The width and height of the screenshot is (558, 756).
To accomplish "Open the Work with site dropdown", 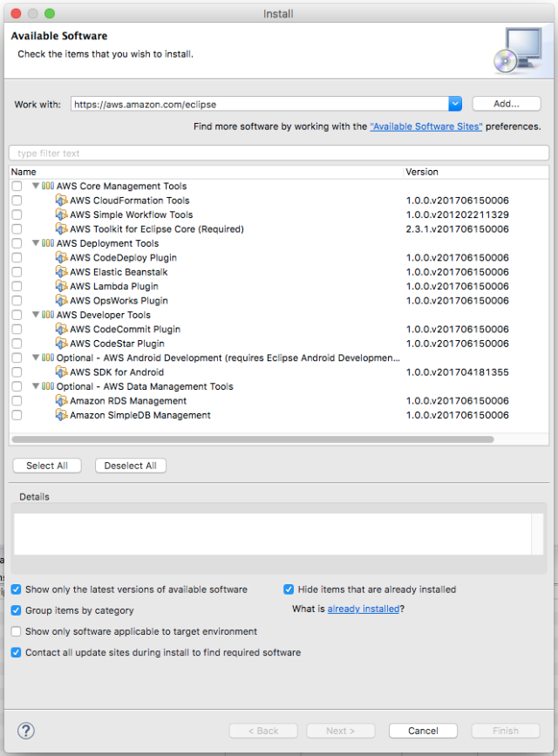I will coord(454,103).
